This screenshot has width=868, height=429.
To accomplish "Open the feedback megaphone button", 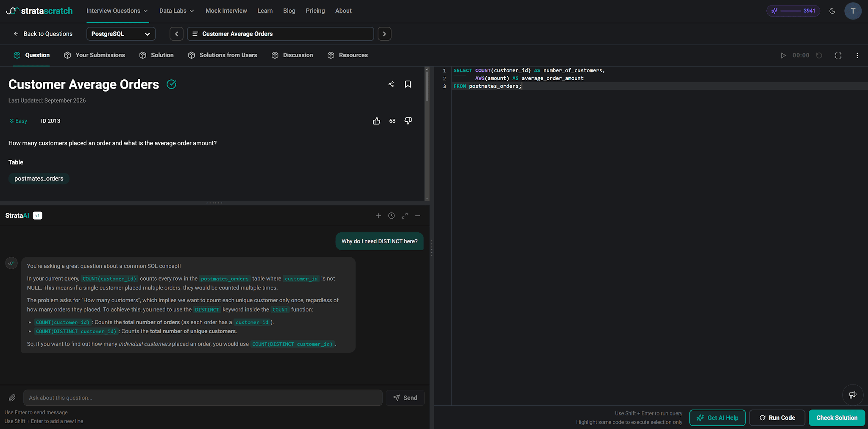I will pos(853,395).
